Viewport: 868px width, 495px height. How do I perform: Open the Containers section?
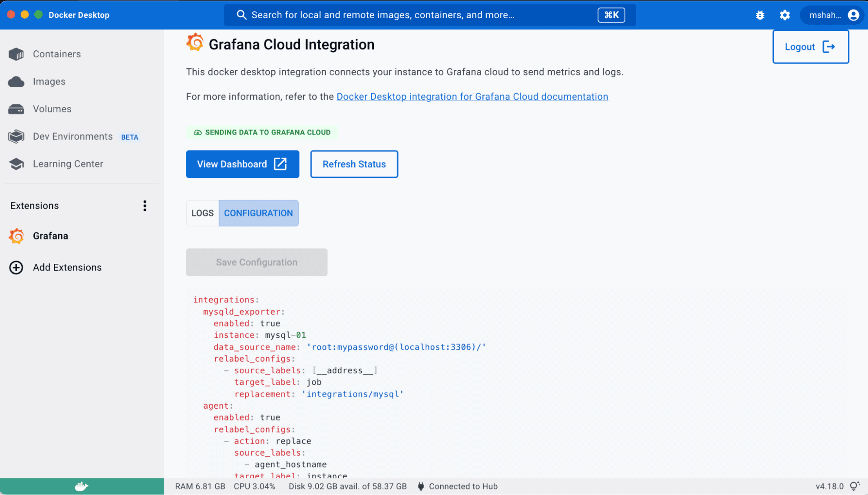pos(56,54)
